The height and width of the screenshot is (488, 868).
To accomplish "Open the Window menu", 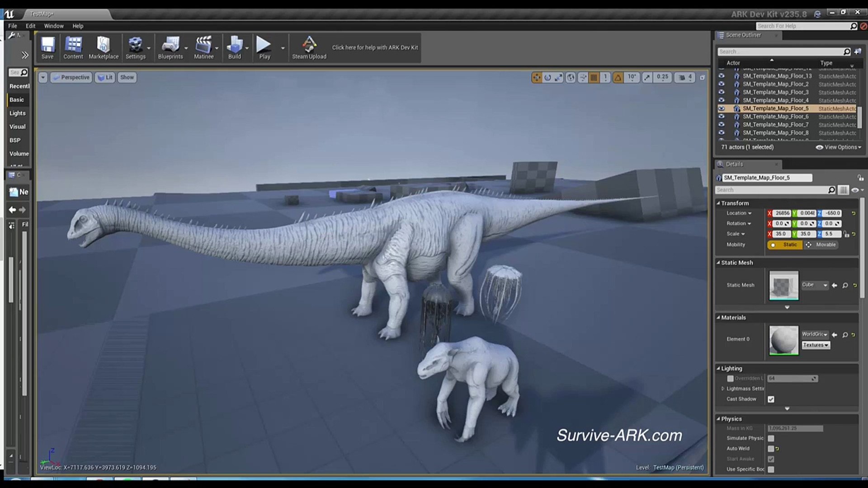I will coord(54,26).
